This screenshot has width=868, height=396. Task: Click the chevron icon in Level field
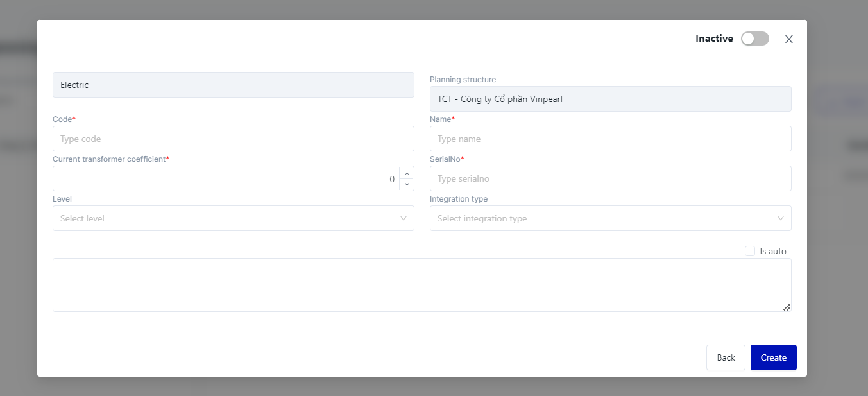coord(404,218)
